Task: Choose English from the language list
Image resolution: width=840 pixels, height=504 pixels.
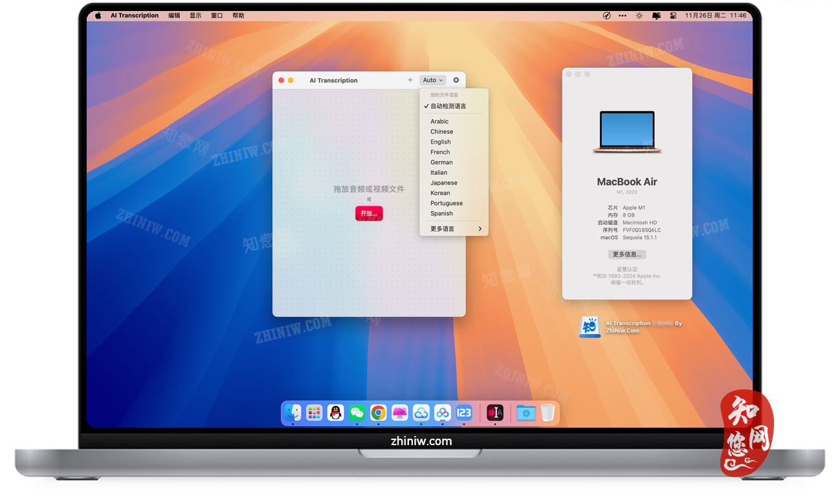Action: click(441, 142)
